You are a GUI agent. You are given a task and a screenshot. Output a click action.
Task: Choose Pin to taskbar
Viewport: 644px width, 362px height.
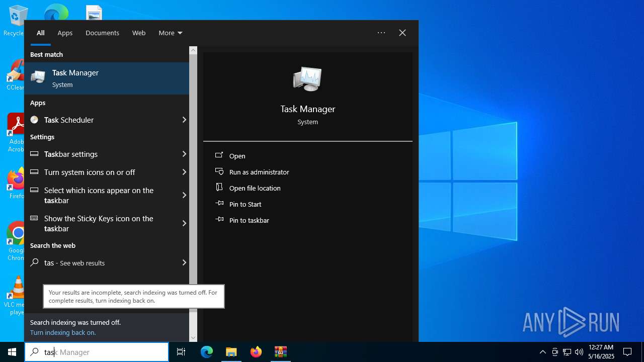[x=249, y=220]
